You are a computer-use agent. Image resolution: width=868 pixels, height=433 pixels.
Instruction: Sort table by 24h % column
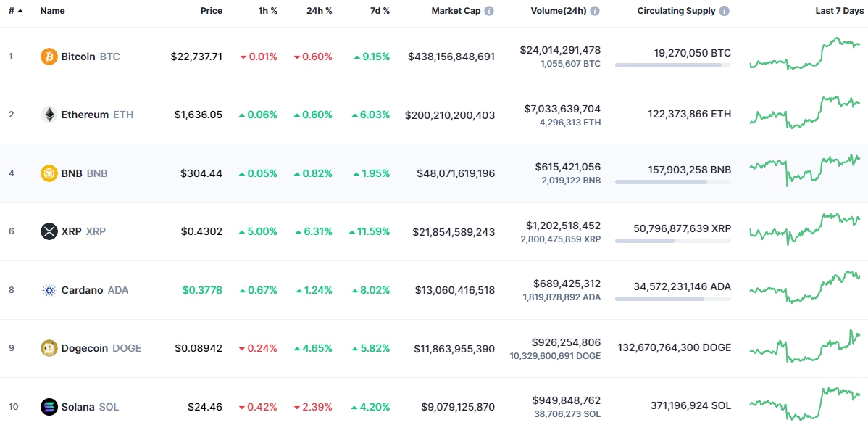[x=319, y=11]
